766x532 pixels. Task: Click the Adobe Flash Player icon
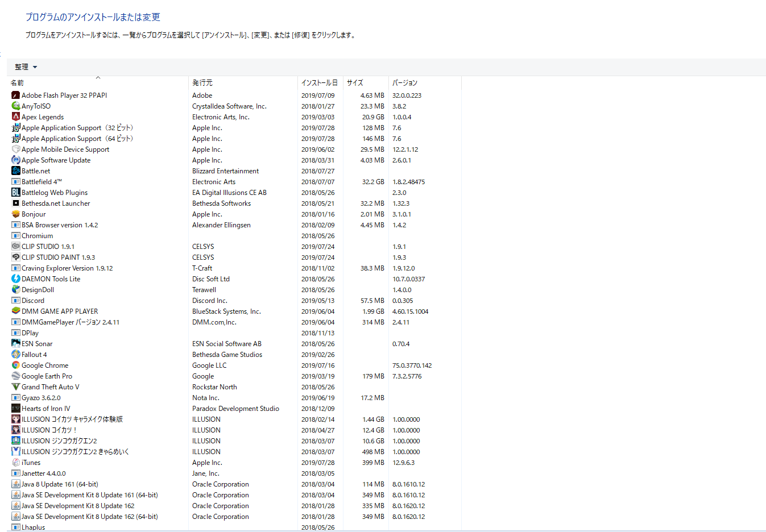point(16,95)
